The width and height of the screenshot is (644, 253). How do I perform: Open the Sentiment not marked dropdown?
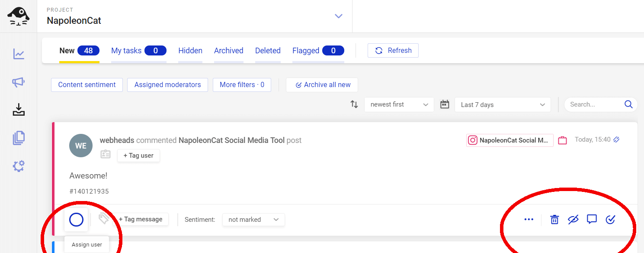(x=253, y=220)
